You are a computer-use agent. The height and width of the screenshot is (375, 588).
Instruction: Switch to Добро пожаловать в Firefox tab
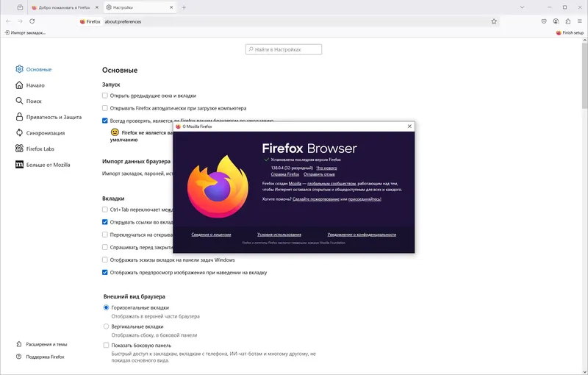pyautogui.click(x=65, y=7)
